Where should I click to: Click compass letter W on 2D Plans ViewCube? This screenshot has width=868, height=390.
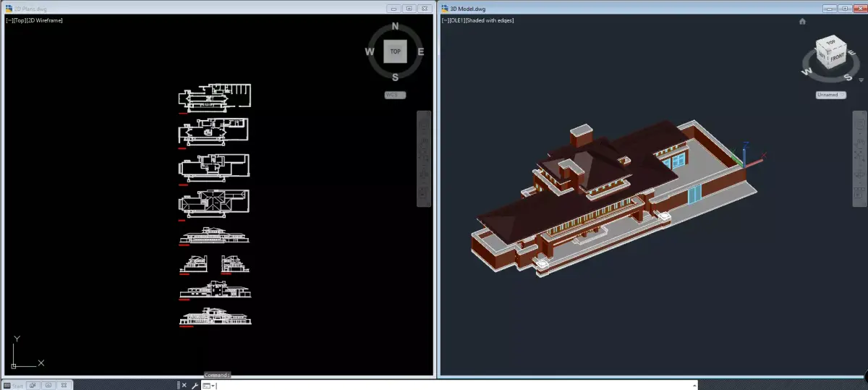coord(369,51)
